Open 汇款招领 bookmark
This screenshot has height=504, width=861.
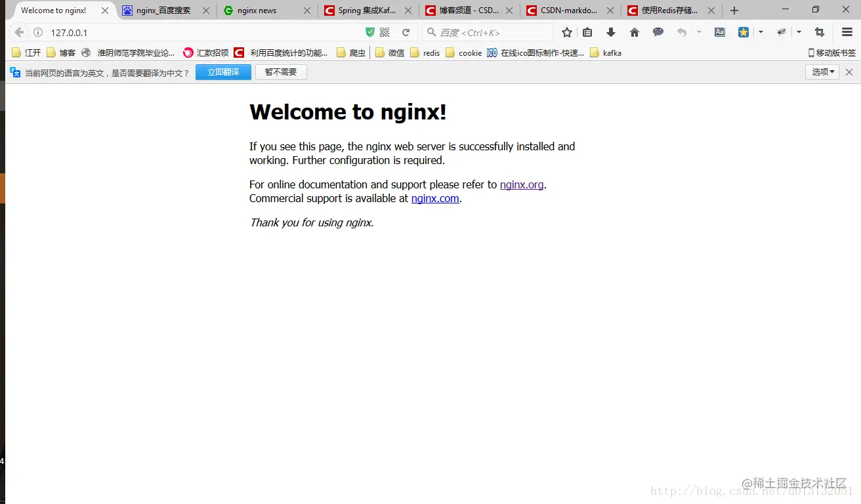[205, 53]
